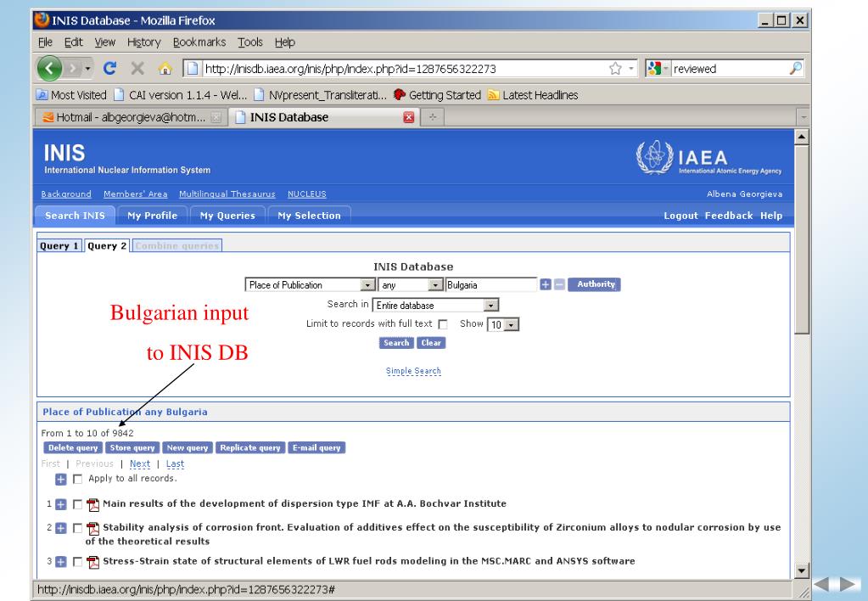Click scrollbar down arrow
The width and height of the screenshot is (868, 601).
[x=802, y=570]
